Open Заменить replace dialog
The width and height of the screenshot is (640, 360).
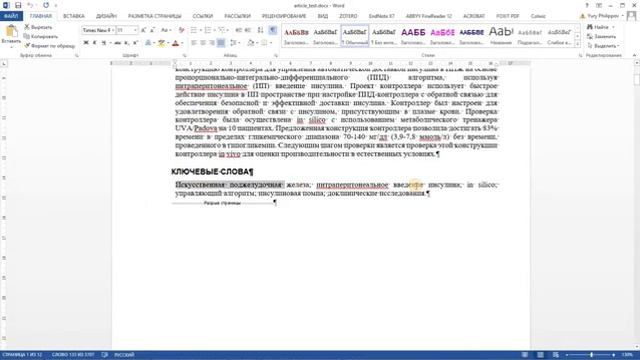tap(602, 36)
